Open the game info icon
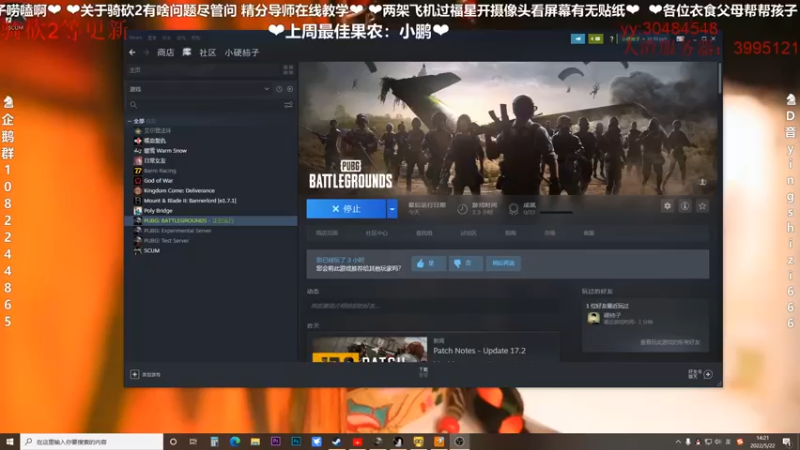The image size is (800, 450). (x=685, y=206)
